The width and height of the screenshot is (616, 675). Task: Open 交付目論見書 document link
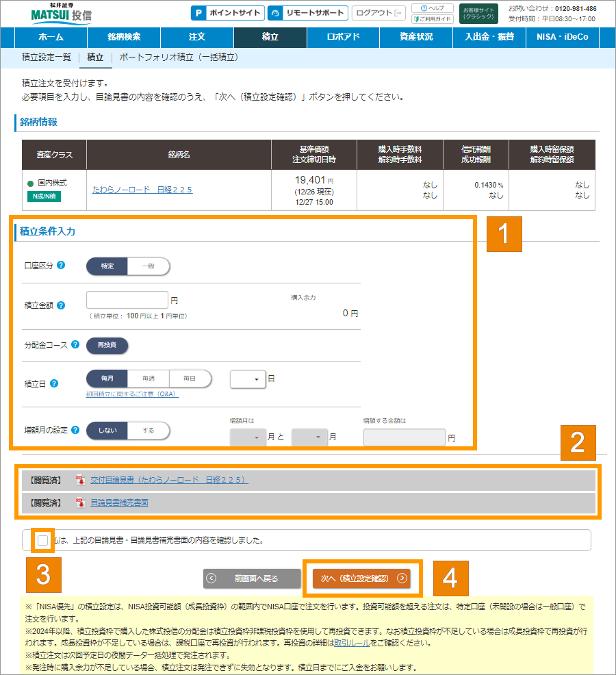coord(169,480)
